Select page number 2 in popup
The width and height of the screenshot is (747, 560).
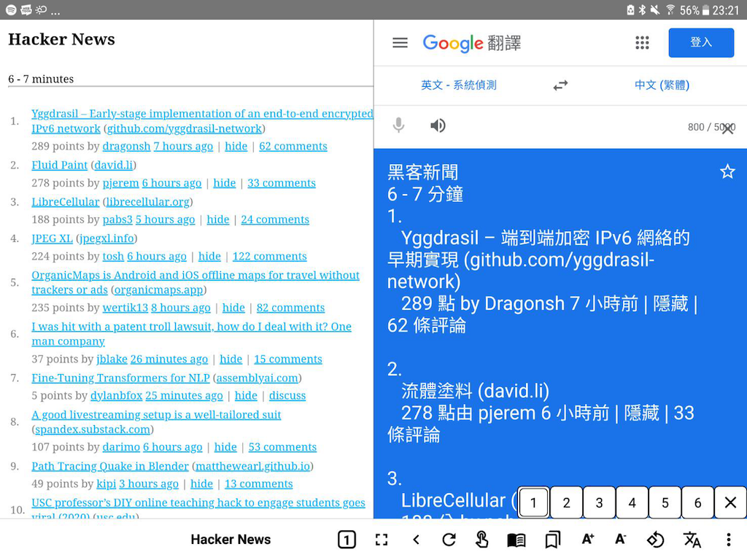pyautogui.click(x=566, y=502)
